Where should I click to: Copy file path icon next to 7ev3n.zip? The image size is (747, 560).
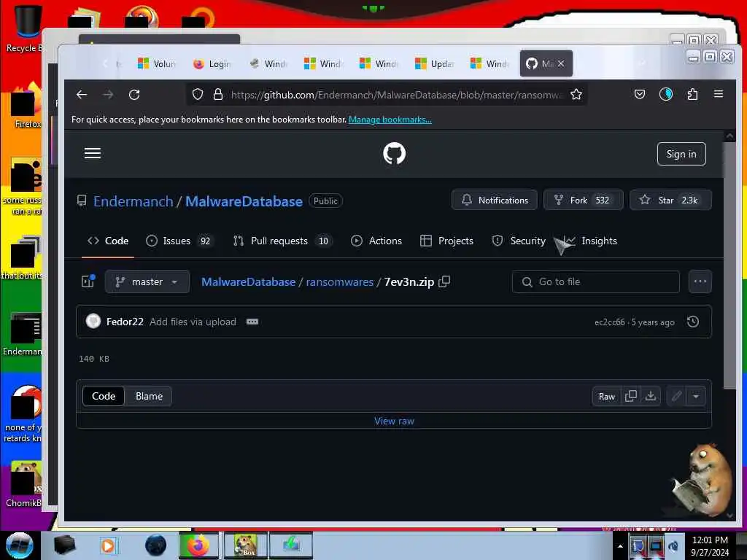(444, 282)
